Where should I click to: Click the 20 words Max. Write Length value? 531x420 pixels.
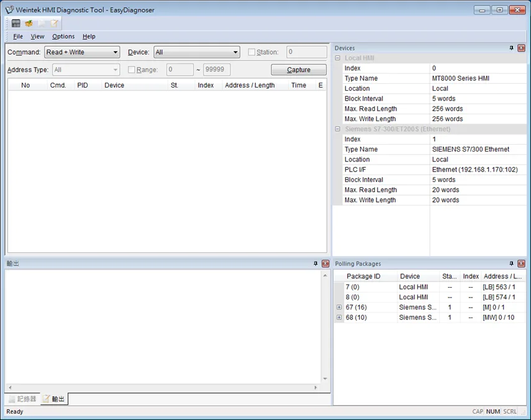[446, 200]
